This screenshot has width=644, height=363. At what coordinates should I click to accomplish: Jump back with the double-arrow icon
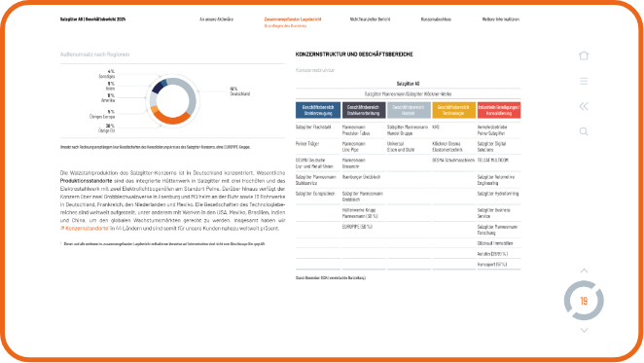pos(584,106)
